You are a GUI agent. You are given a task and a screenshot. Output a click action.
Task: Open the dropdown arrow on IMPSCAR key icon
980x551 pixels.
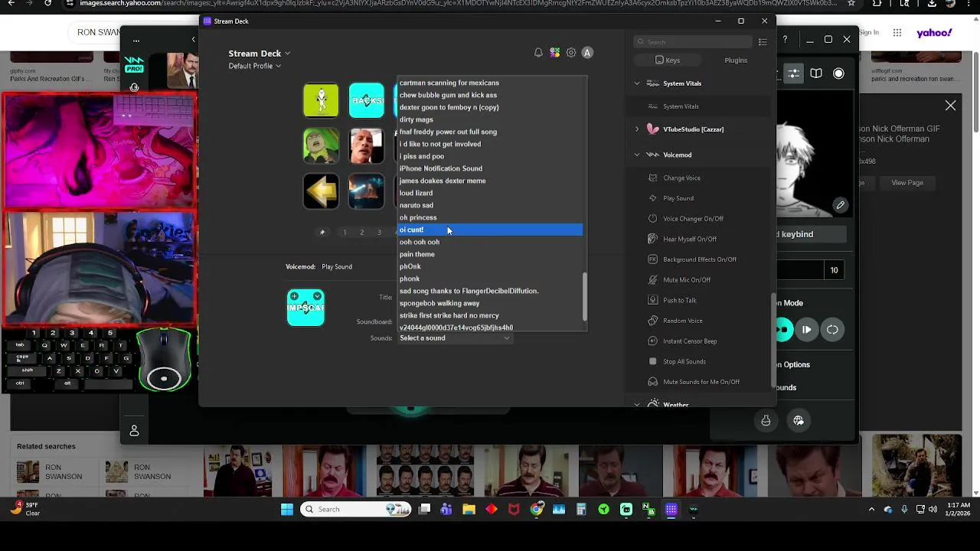coord(317,296)
